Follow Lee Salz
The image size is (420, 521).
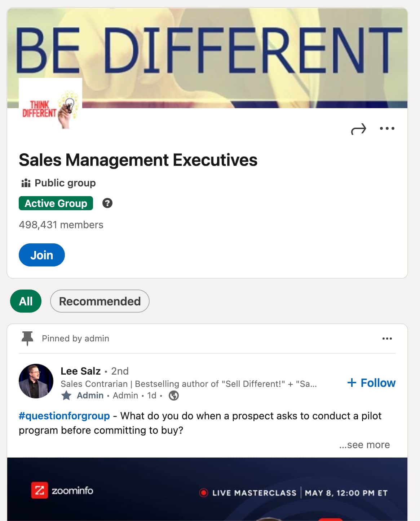[371, 383]
